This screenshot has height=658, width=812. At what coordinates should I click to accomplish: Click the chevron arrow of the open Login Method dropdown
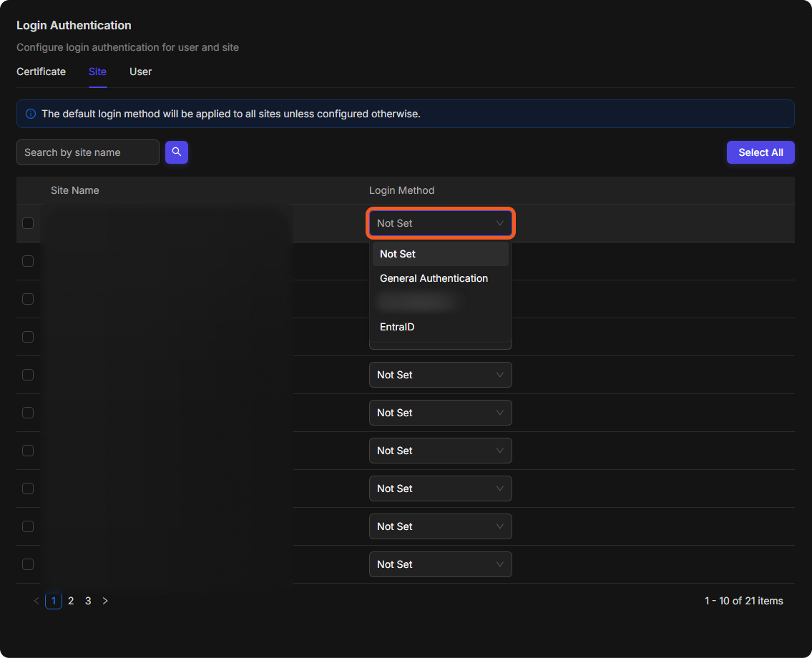coord(500,223)
